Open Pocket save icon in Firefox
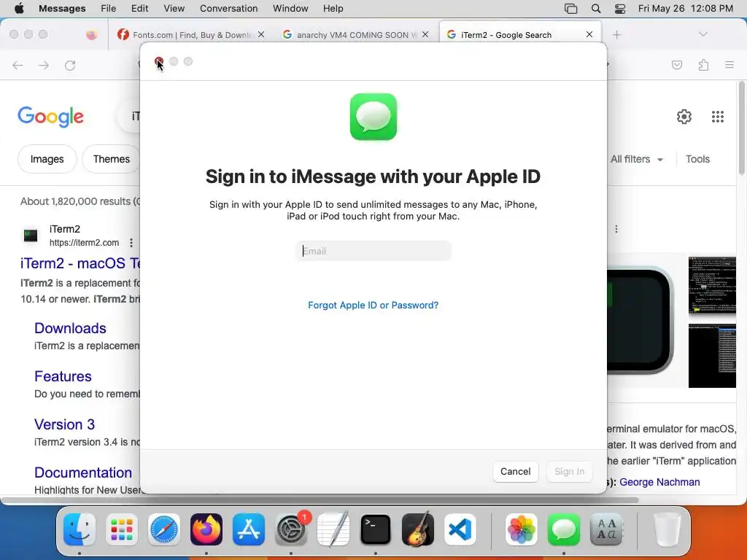The width and height of the screenshot is (747, 560). tap(677, 65)
